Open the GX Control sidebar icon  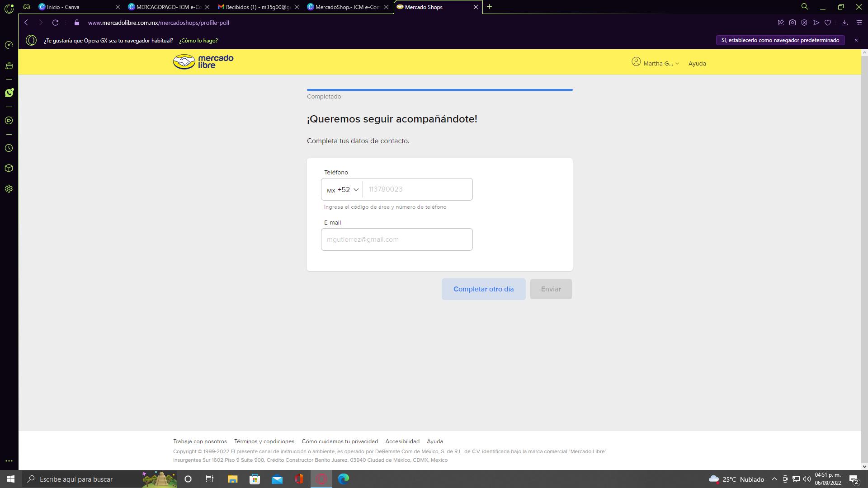pyautogui.click(x=9, y=45)
